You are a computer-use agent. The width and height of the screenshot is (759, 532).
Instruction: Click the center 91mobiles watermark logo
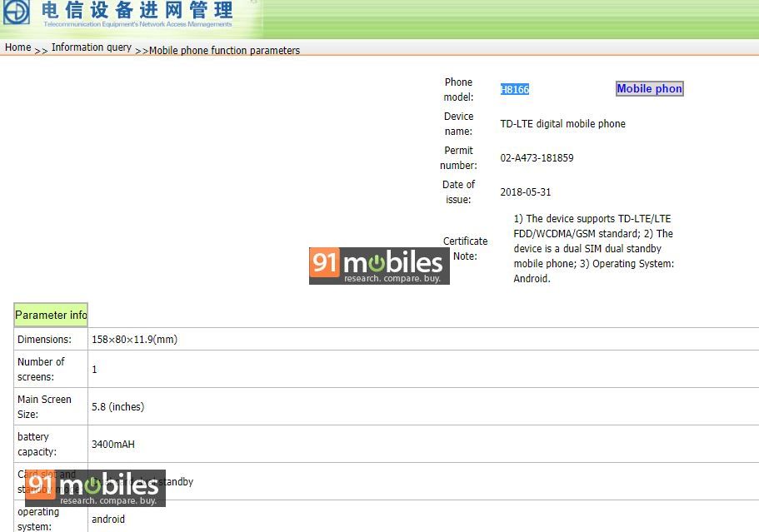pyautogui.click(x=379, y=266)
